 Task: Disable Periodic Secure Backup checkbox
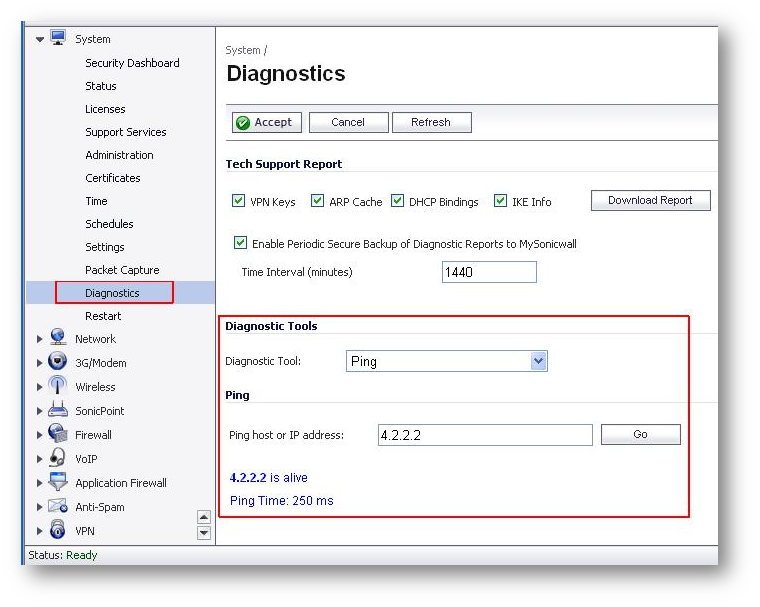pyautogui.click(x=240, y=243)
